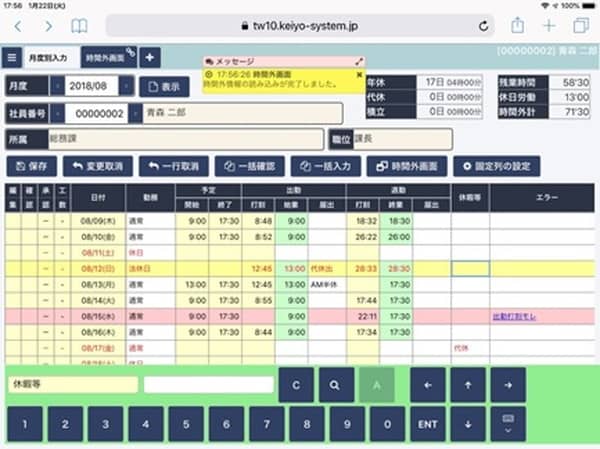The height and width of the screenshot is (449, 600).
Task: Click the 保存 save button
Action: pos(31,166)
